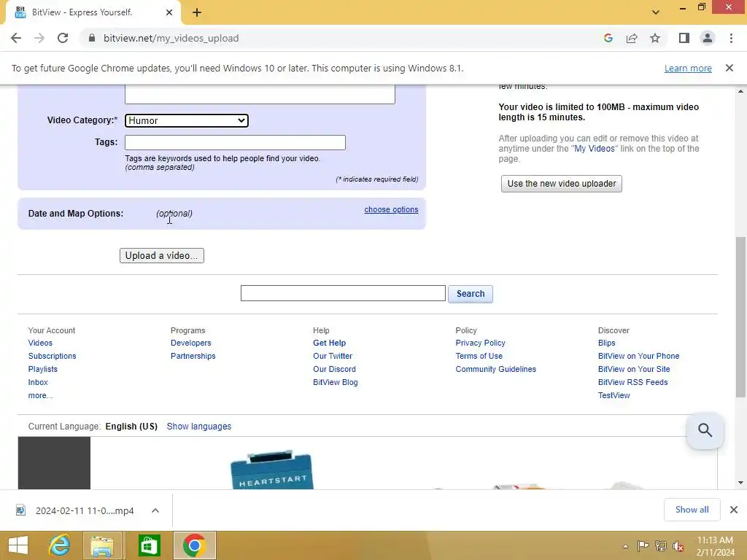Open the network tray icon
The width and height of the screenshot is (747, 560).
(x=661, y=545)
